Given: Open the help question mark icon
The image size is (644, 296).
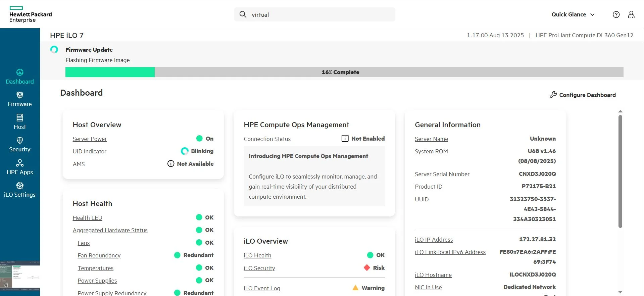Looking at the screenshot, I should click(x=616, y=14).
